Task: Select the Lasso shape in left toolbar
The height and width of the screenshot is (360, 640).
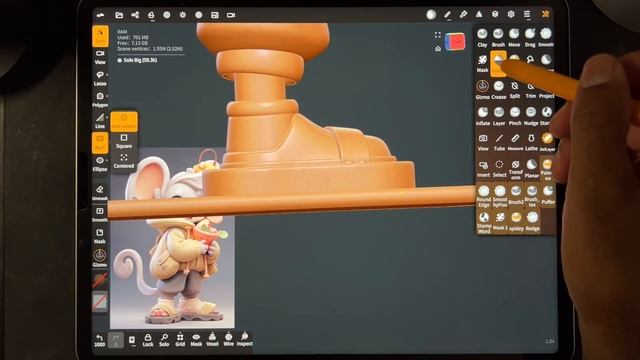Action: 100,78
